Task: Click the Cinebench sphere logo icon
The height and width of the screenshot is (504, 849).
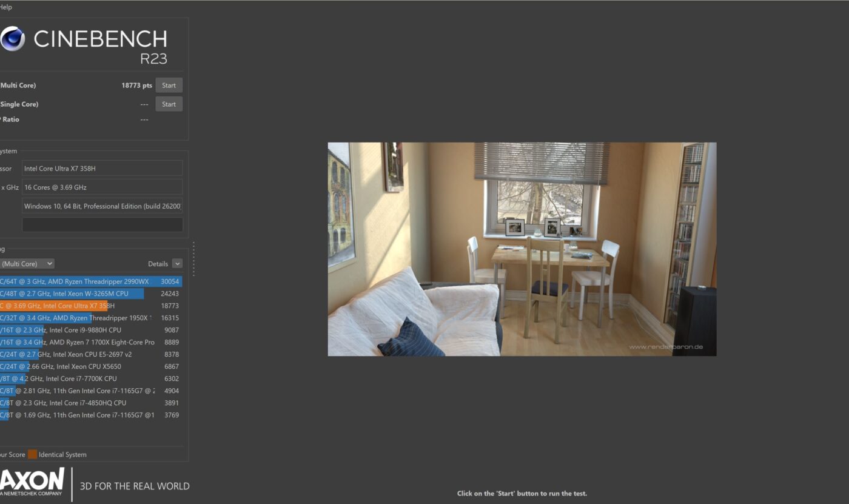Action: tap(12, 39)
